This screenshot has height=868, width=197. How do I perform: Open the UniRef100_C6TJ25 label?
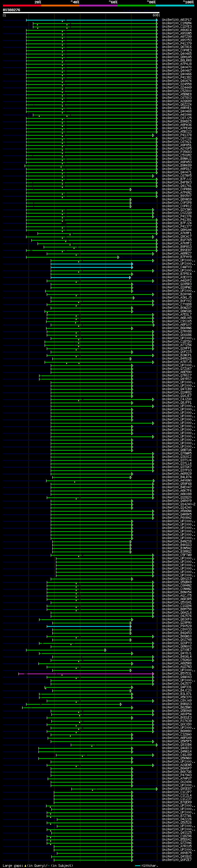click(x=176, y=118)
